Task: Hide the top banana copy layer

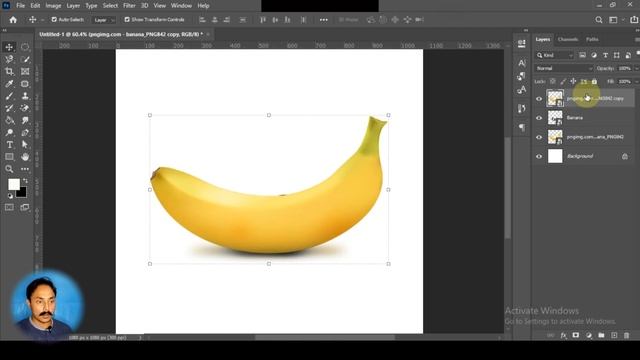Action: click(539, 98)
